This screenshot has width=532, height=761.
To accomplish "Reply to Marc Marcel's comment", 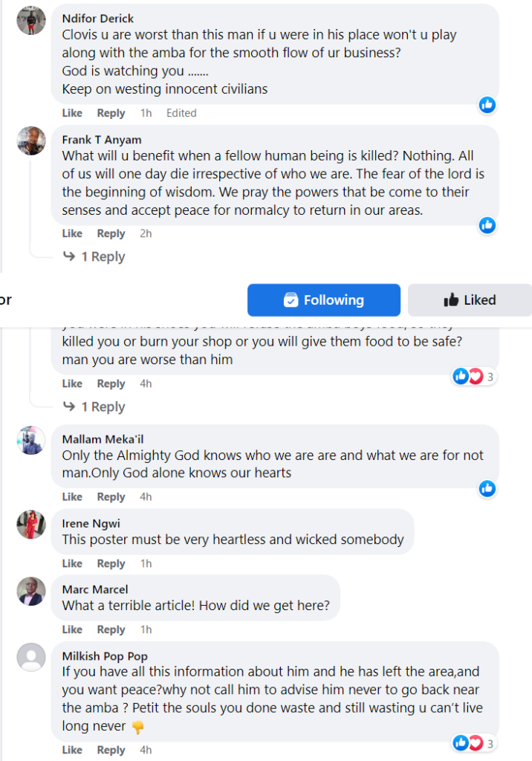I will pyautogui.click(x=111, y=629).
